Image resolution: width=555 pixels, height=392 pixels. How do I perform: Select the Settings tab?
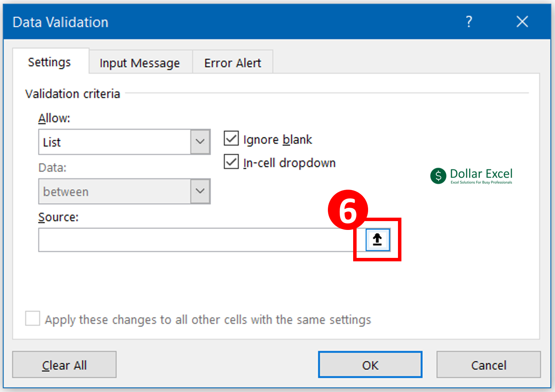point(49,62)
